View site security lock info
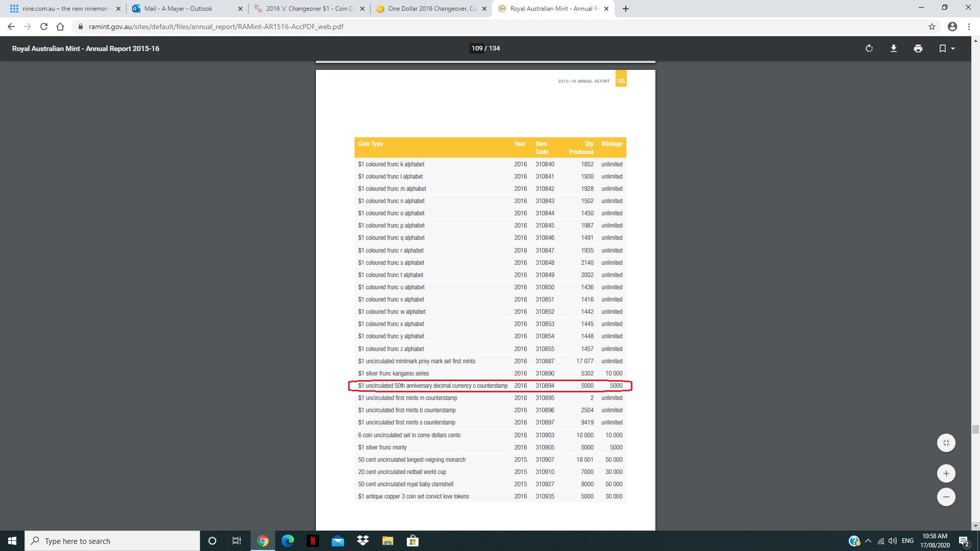This screenshot has width=980, height=551. point(80,27)
